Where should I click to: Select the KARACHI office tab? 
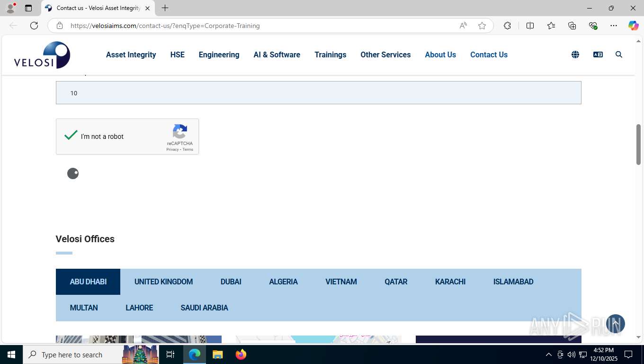450,282
